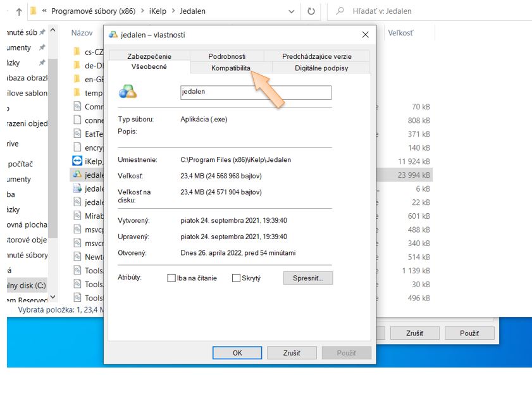Toggle the 'Skrytý' checkbox
Image resolution: width=532 pixels, height=396 pixels.
pos(237,278)
